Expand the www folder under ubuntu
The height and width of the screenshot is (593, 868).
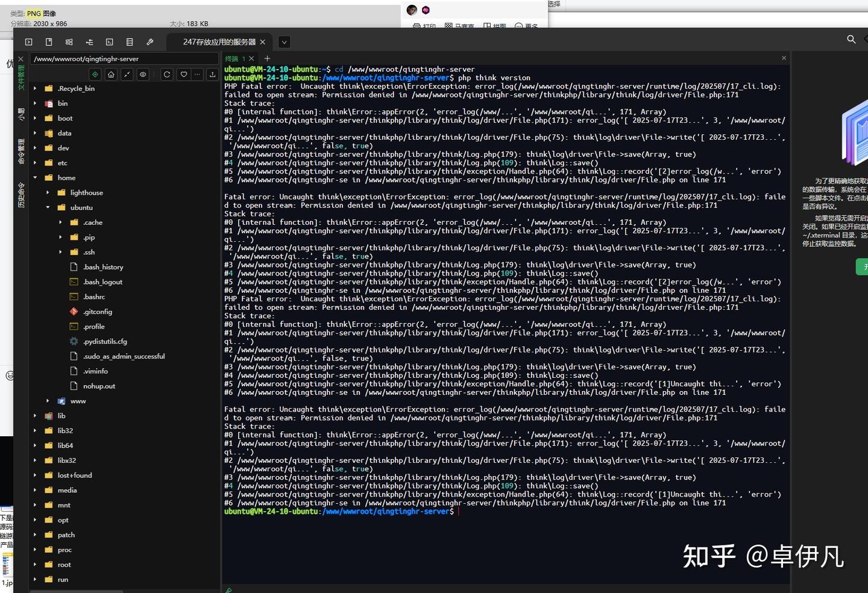coord(48,401)
